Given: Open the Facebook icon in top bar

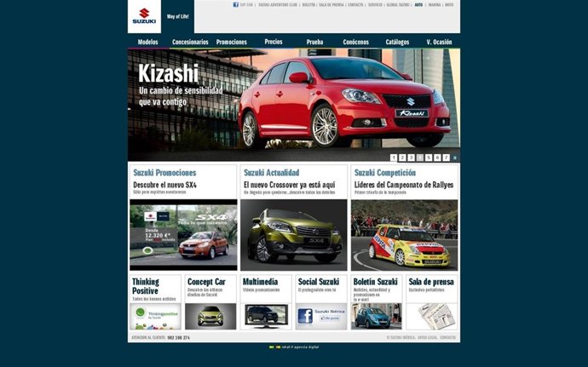Looking at the screenshot, I should (x=235, y=5).
